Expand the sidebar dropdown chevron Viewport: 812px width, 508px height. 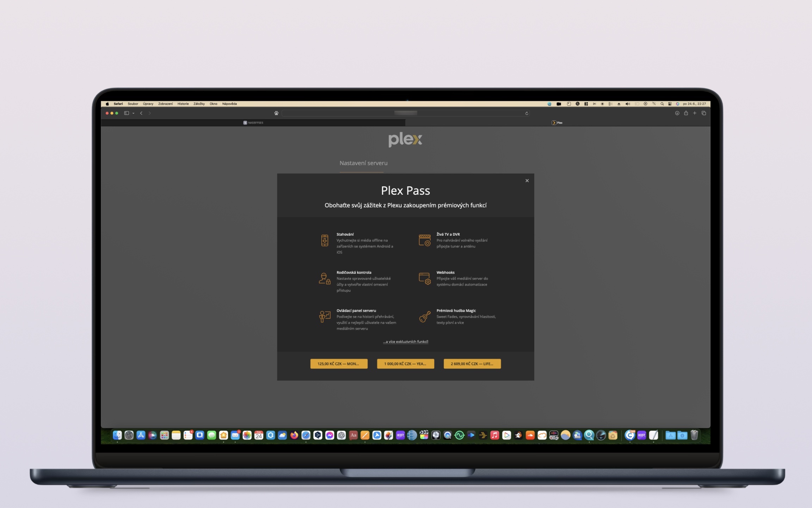134,113
